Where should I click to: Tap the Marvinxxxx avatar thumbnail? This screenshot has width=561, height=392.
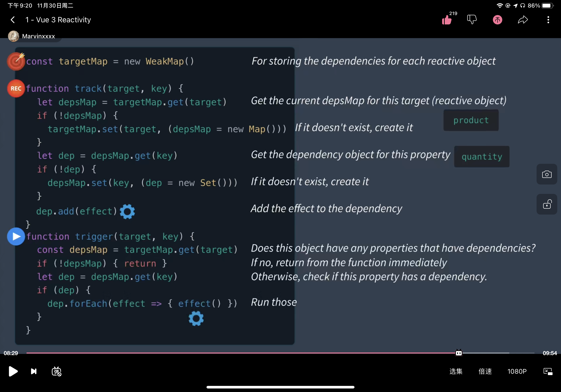[x=13, y=36]
